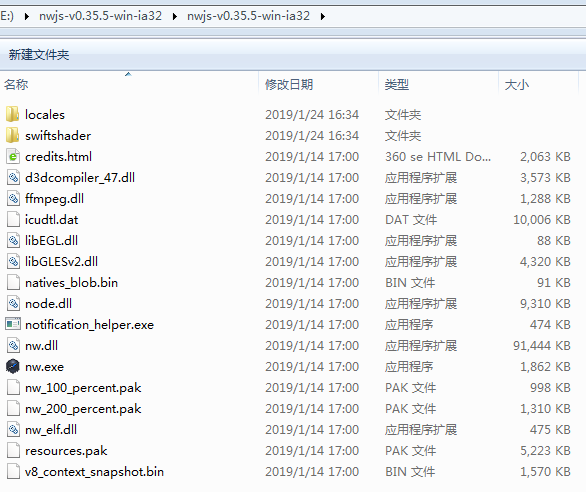The image size is (586, 492).
Task: Select the node.dll file icon
Action: coord(13,303)
